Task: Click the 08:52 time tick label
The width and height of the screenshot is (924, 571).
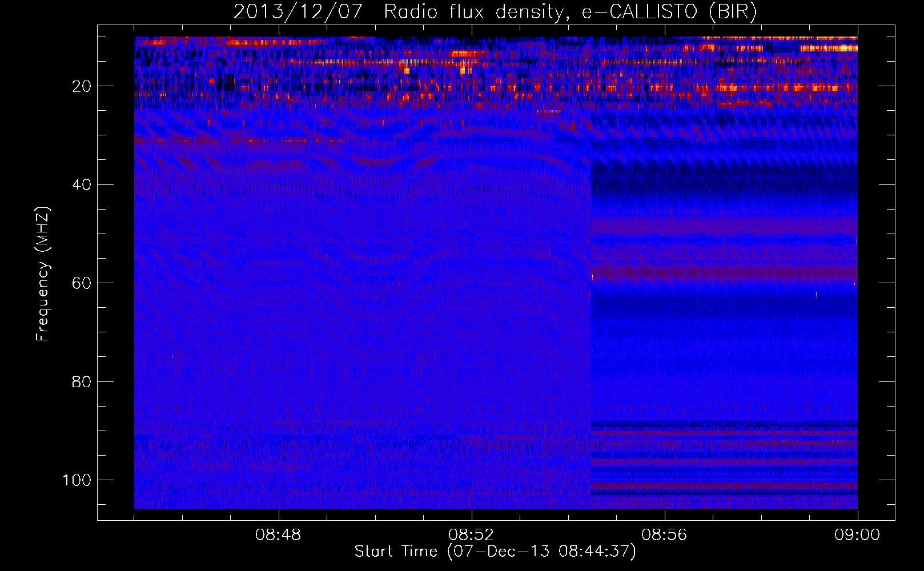Action: 471,535
